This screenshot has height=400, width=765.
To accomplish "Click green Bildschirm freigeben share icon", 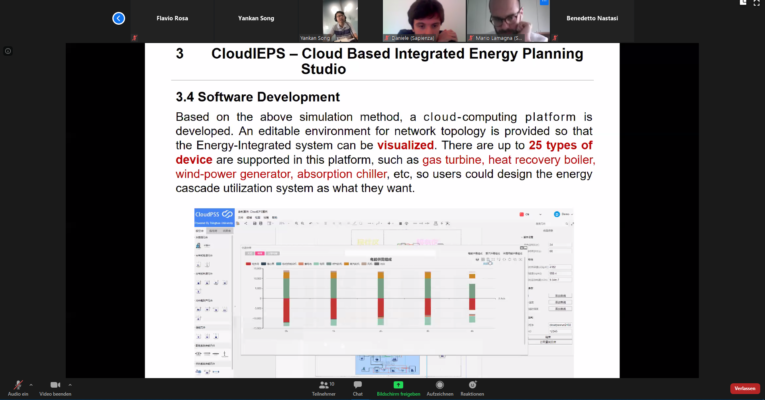I will pos(397,385).
